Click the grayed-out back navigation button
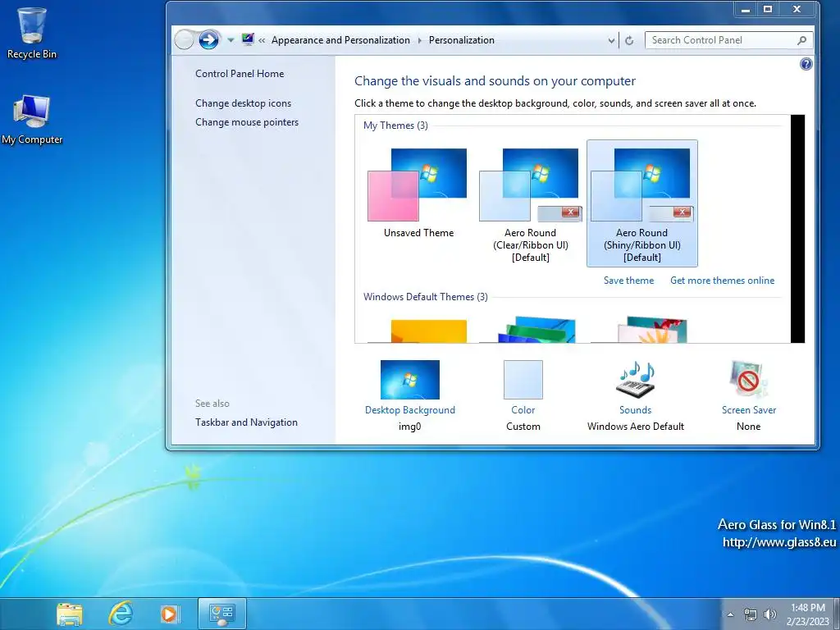 tap(185, 39)
